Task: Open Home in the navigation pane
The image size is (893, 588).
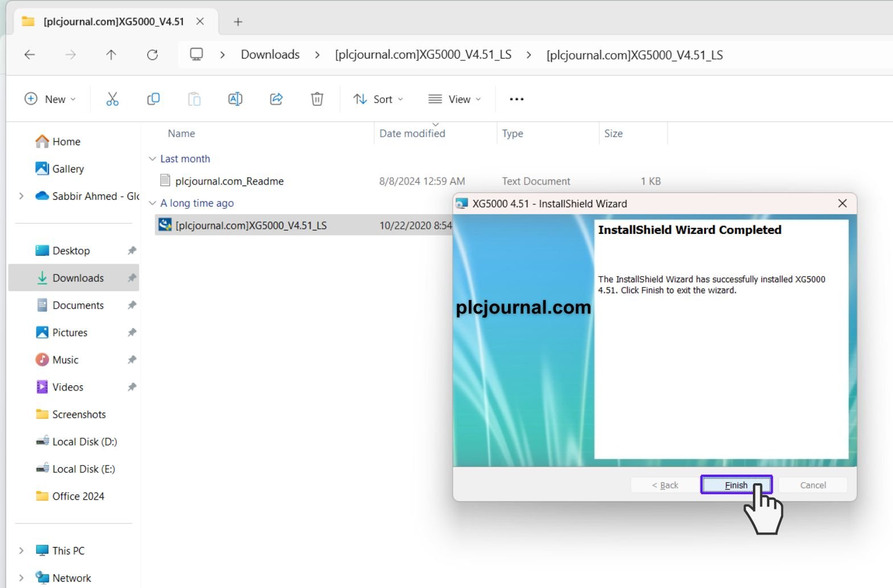Action: click(66, 141)
